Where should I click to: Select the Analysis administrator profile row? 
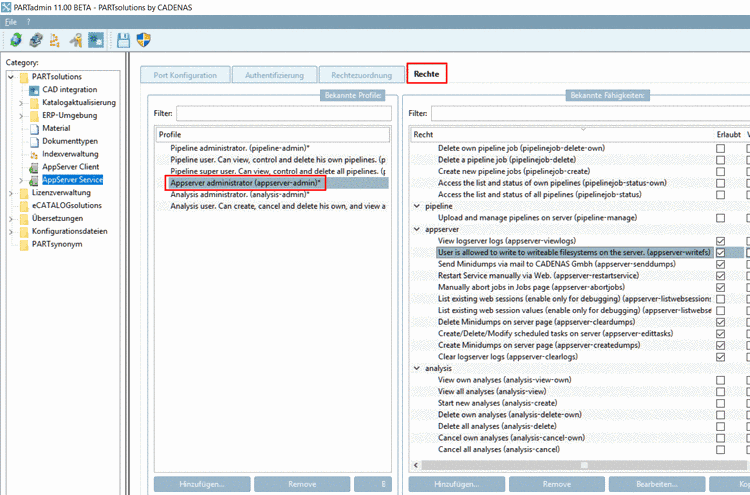tap(272, 195)
